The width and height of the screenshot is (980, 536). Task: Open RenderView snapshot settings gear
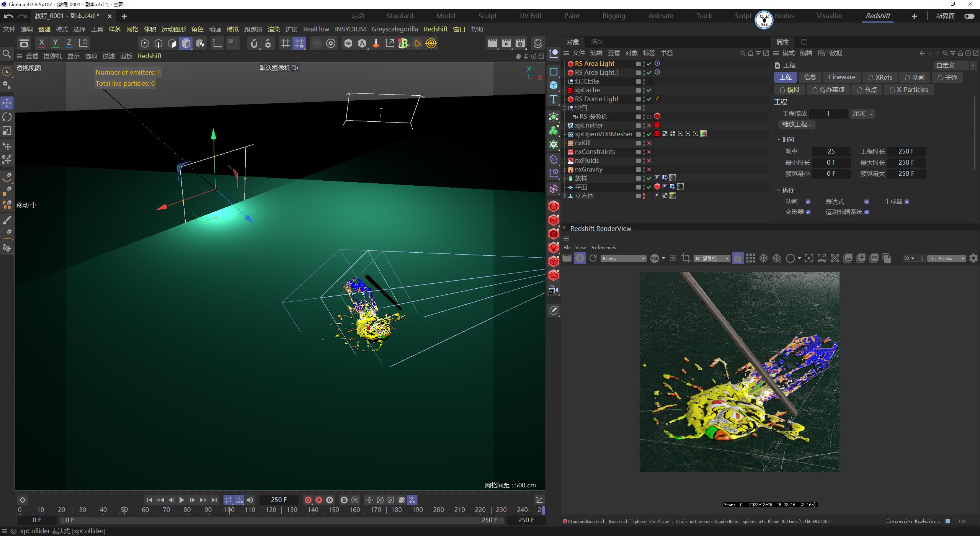pos(973,258)
